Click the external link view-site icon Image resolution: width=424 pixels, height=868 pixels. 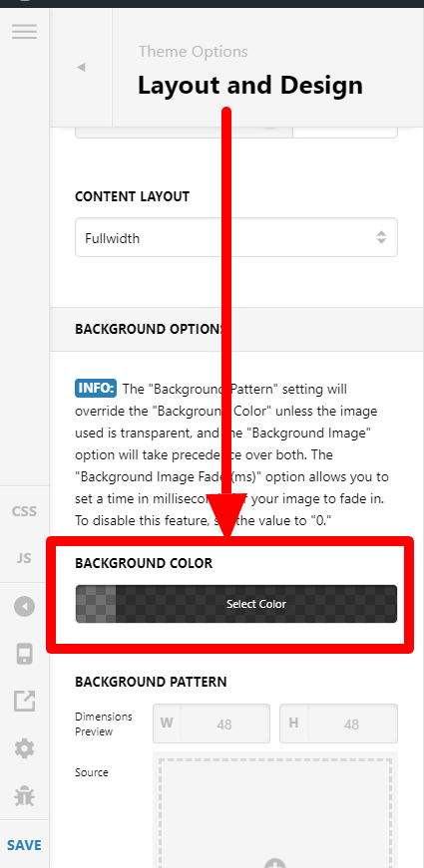pos(24,701)
